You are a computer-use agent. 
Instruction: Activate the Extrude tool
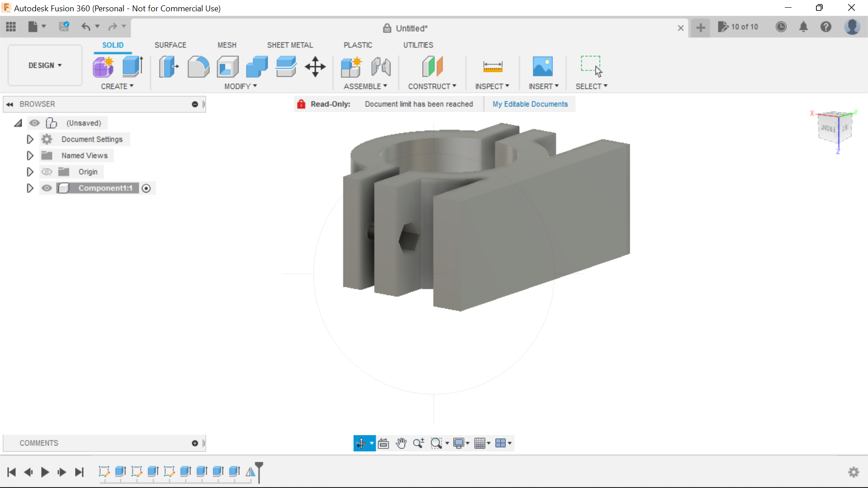click(x=132, y=66)
